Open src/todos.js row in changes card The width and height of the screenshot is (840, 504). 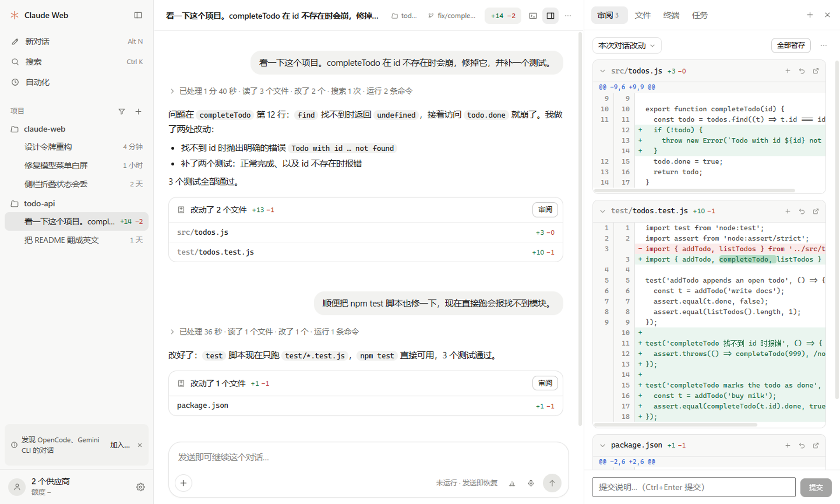tap(366, 232)
